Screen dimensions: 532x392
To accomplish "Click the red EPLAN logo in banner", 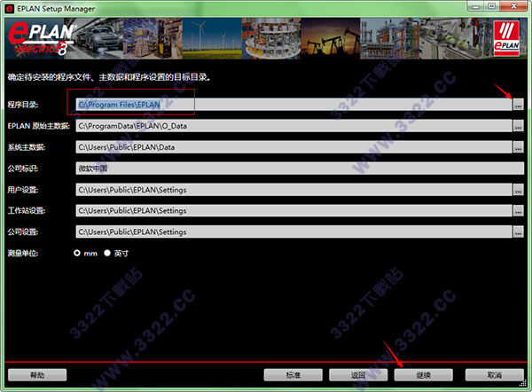I will [x=506, y=38].
